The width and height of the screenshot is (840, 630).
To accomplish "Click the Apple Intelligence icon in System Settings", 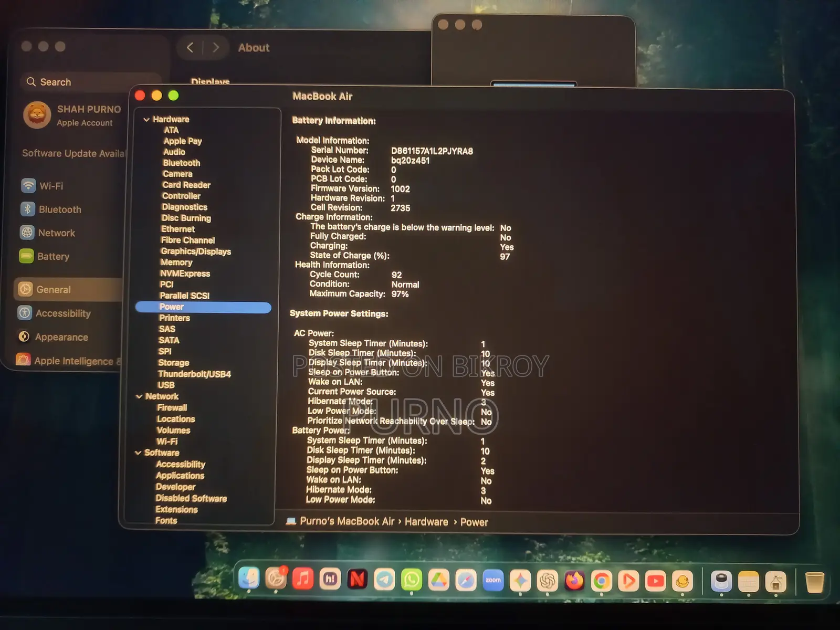I will (x=23, y=360).
